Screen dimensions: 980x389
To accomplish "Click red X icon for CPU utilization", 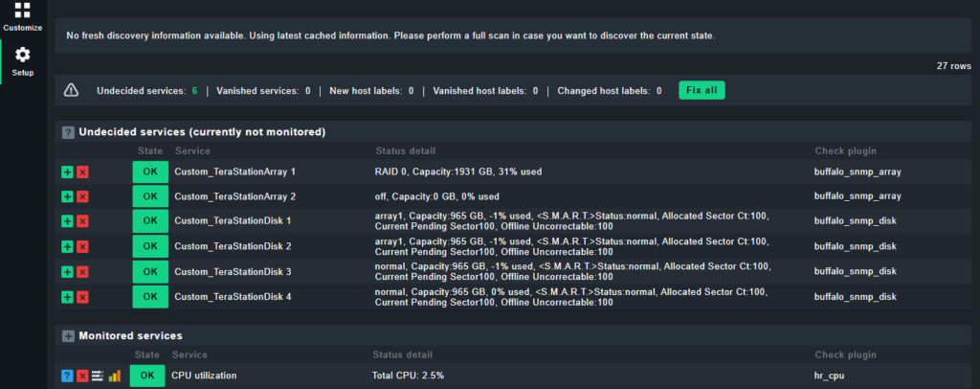I will tap(82, 376).
